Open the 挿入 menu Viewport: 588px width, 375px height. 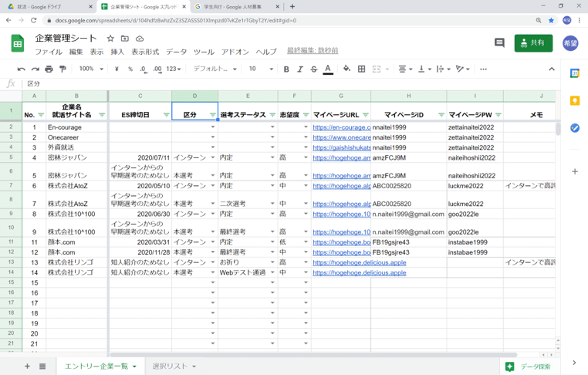coord(117,52)
